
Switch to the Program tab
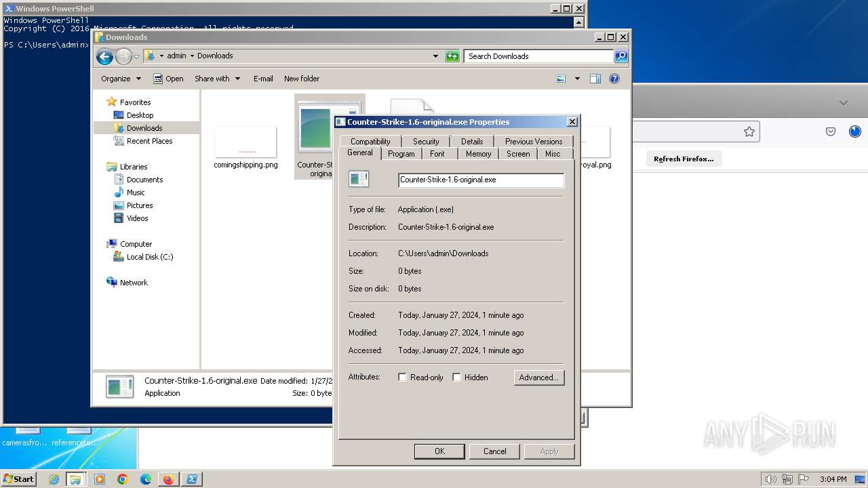point(401,154)
